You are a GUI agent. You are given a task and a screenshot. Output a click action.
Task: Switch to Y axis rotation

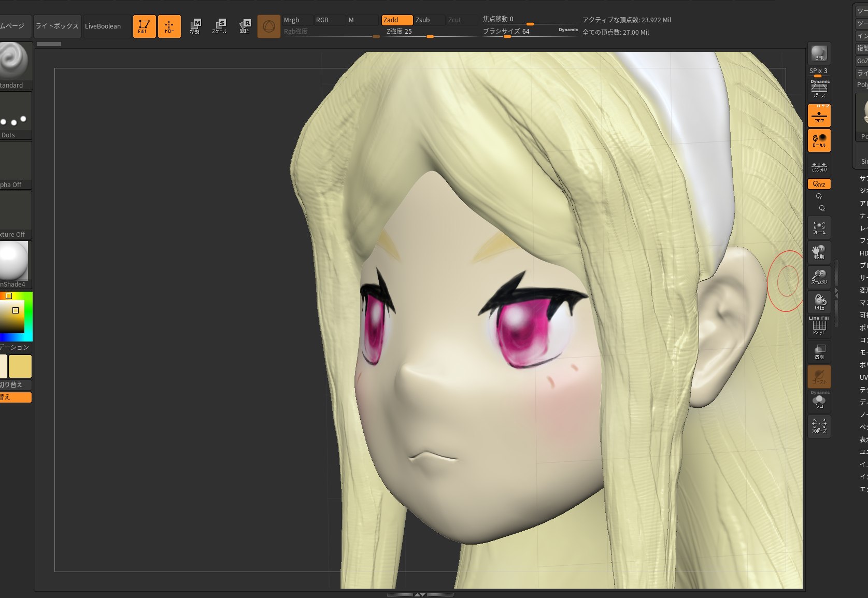tap(819, 196)
